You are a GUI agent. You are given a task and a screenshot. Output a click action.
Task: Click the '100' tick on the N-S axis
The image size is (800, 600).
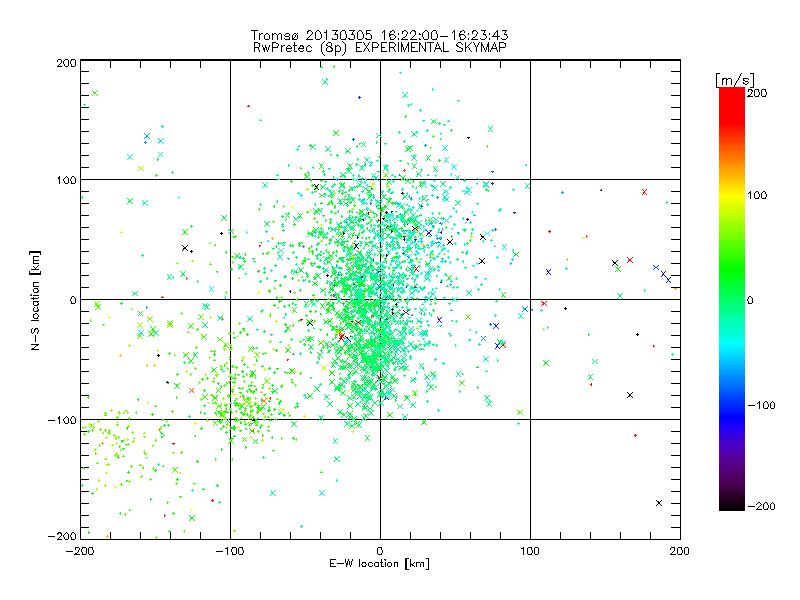tap(66, 180)
